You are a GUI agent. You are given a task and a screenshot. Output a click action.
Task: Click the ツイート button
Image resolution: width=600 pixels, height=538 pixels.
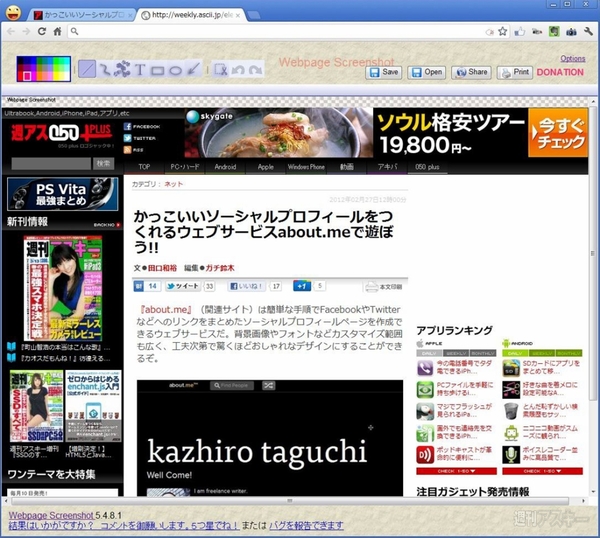pos(183,286)
